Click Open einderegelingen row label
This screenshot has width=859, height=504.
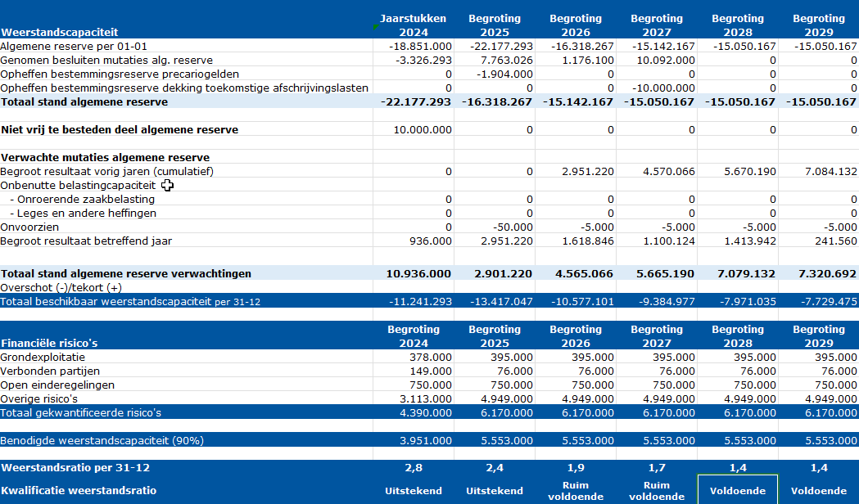point(57,385)
